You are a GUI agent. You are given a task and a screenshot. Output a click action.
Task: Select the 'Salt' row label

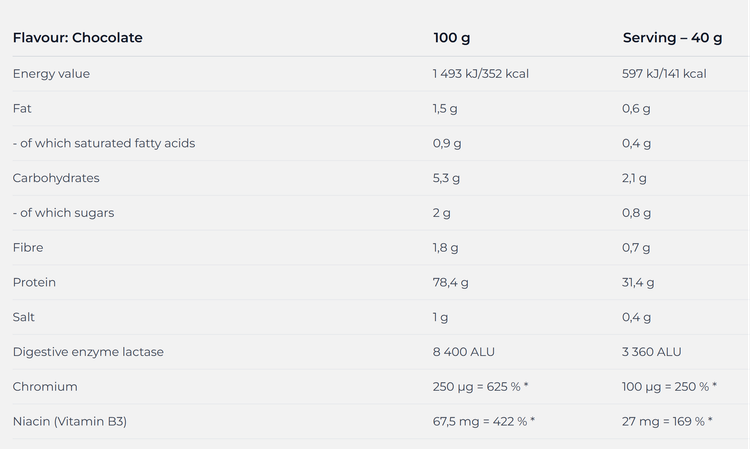pyautogui.click(x=24, y=317)
